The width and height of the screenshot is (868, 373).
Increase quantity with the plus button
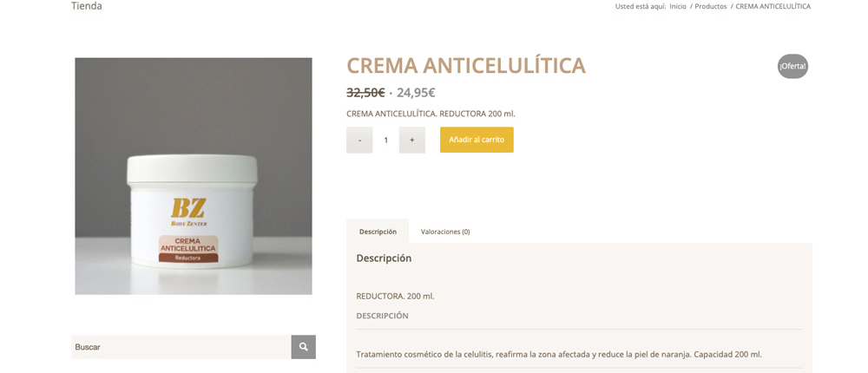pyautogui.click(x=411, y=140)
